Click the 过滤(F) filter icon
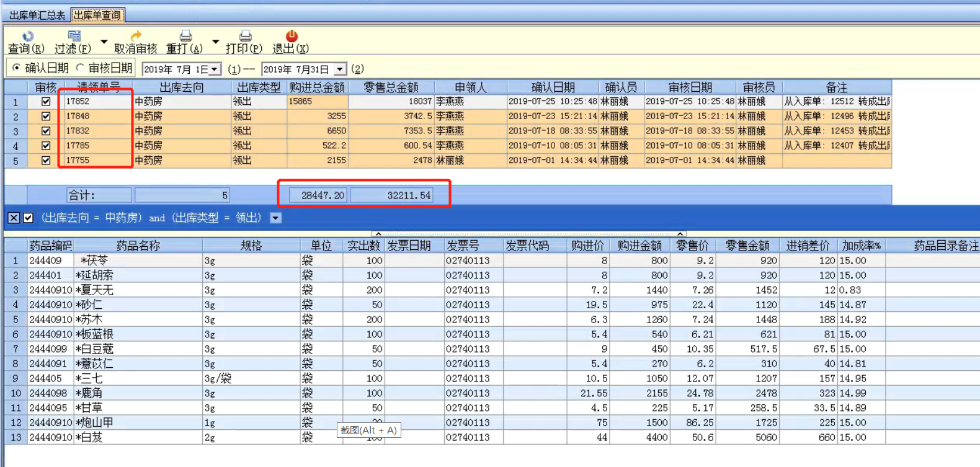The image size is (980, 467). [74, 37]
